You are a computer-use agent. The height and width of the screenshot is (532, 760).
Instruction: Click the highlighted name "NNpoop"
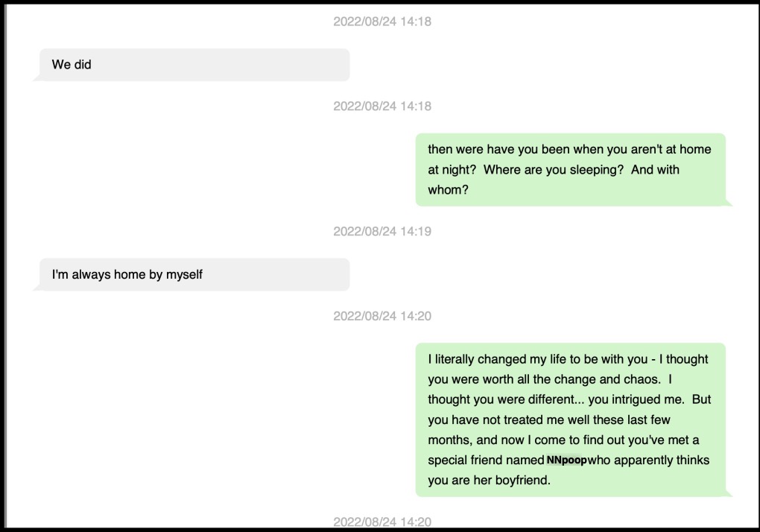(x=566, y=460)
